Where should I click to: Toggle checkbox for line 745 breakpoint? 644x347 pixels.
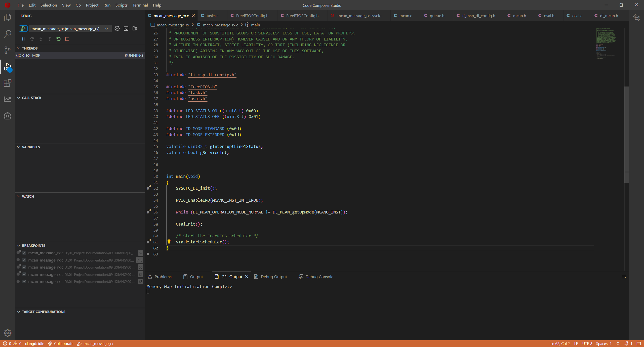(x=24, y=260)
